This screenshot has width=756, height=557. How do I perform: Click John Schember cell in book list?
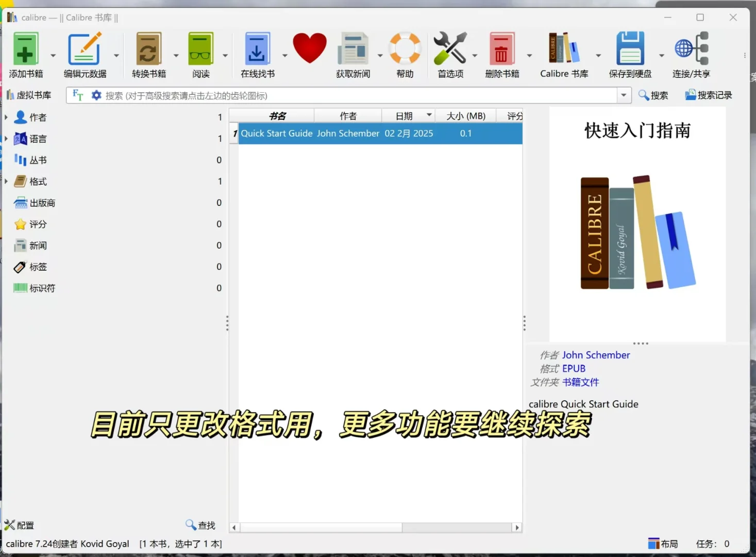[x=348, y=133]
